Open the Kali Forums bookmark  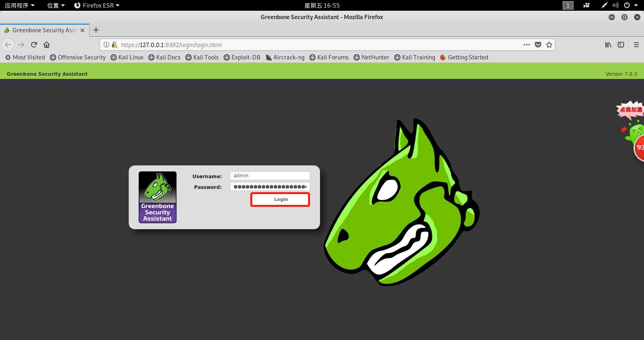[x=329, y=57]
